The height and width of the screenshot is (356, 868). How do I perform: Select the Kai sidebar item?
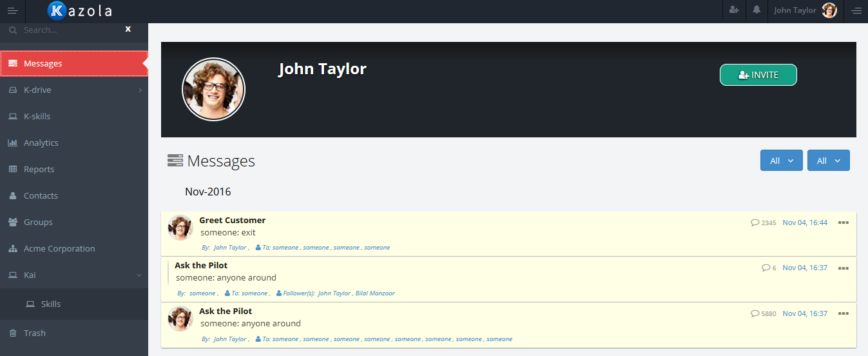74,275
